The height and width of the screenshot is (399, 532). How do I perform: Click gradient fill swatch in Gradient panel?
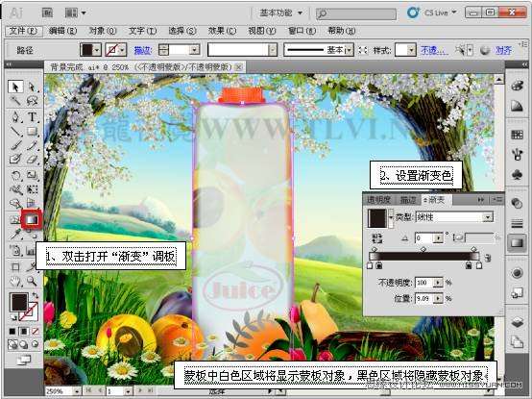[x=377, y=218]
